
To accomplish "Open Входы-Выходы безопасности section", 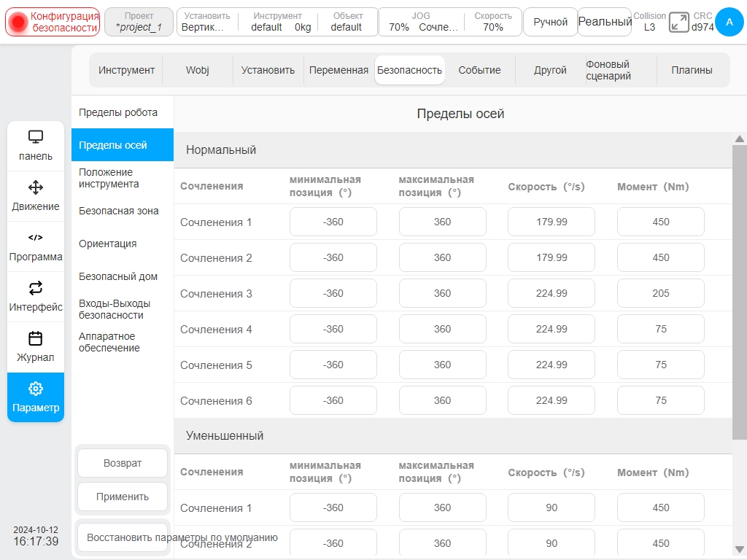I will coord(123,309).
